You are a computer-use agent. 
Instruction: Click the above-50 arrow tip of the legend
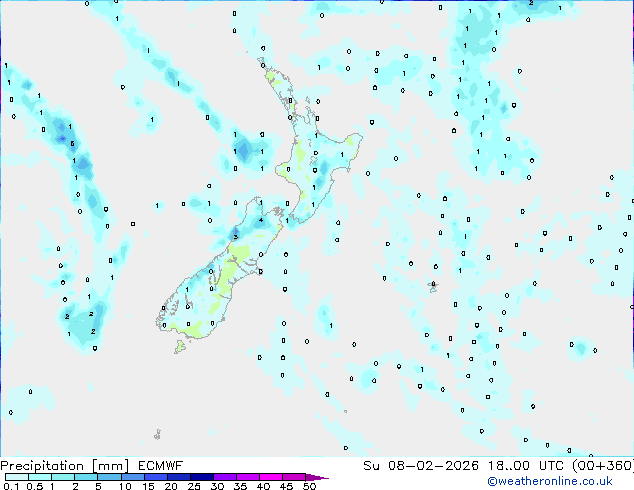317,477
